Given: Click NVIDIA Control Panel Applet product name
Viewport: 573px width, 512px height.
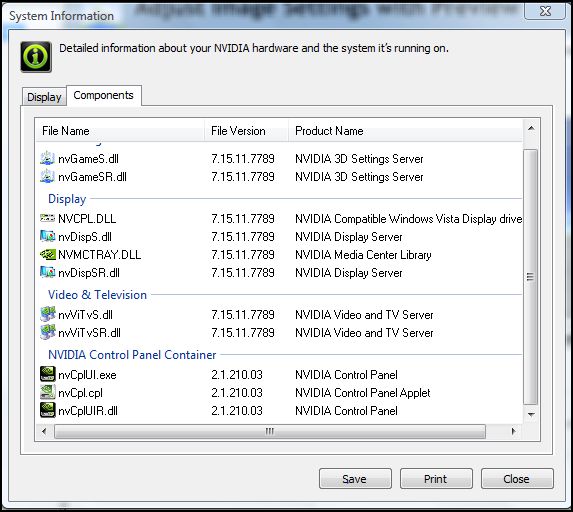Looking at the screenshot, I should click(x=363, y=393).
